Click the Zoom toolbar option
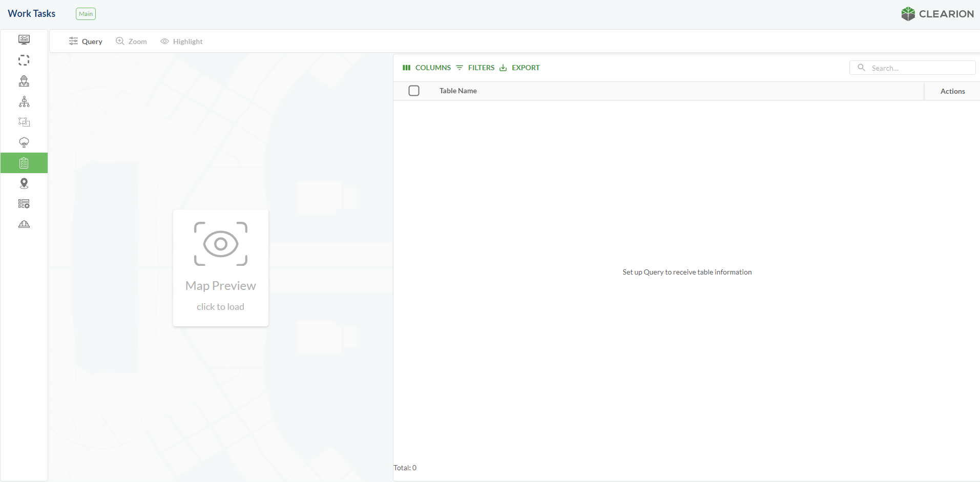 [x=131, y=41]
